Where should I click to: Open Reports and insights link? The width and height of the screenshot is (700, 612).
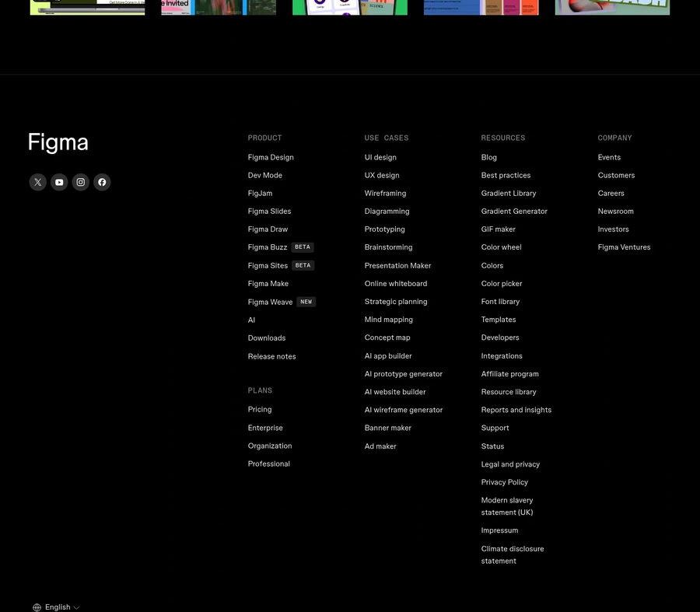coord(516,410)
